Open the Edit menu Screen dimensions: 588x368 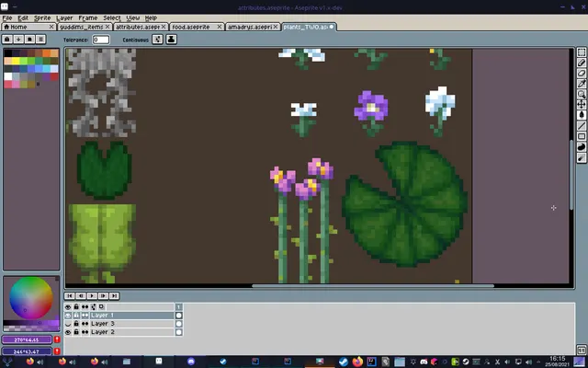(x=23, y=18)
